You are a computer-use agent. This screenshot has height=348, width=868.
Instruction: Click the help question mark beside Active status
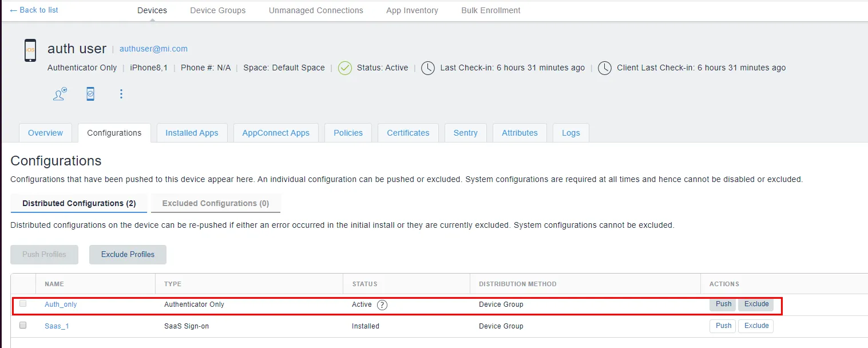382,305
